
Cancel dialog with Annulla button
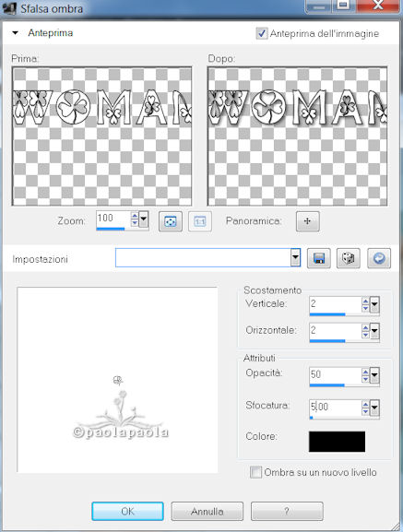pos(207,512)
